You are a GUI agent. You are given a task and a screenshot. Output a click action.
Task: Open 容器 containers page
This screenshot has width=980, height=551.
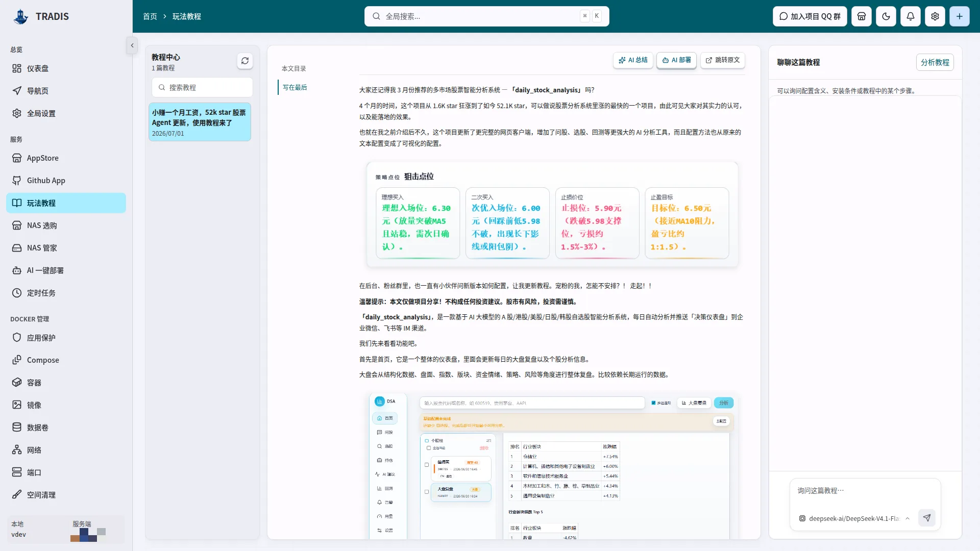coord(66,383)
